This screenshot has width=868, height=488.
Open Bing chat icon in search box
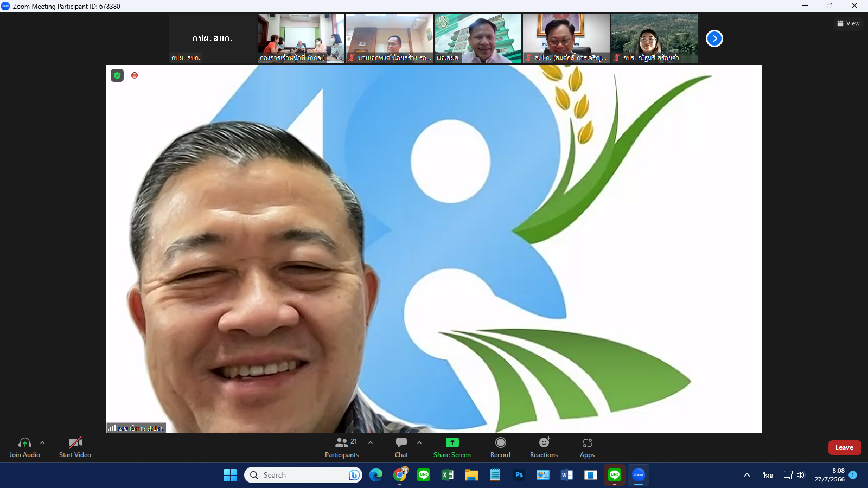[354, 475]
